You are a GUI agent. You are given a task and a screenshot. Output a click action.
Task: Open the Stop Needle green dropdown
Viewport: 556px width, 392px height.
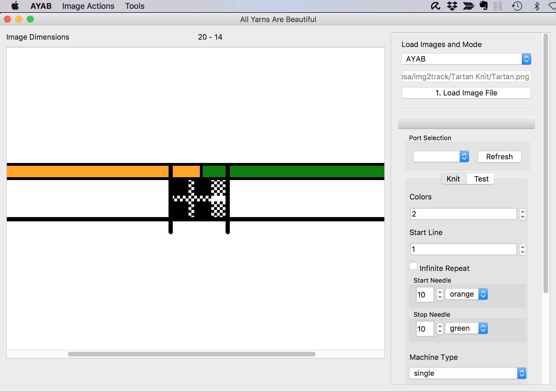466,328
